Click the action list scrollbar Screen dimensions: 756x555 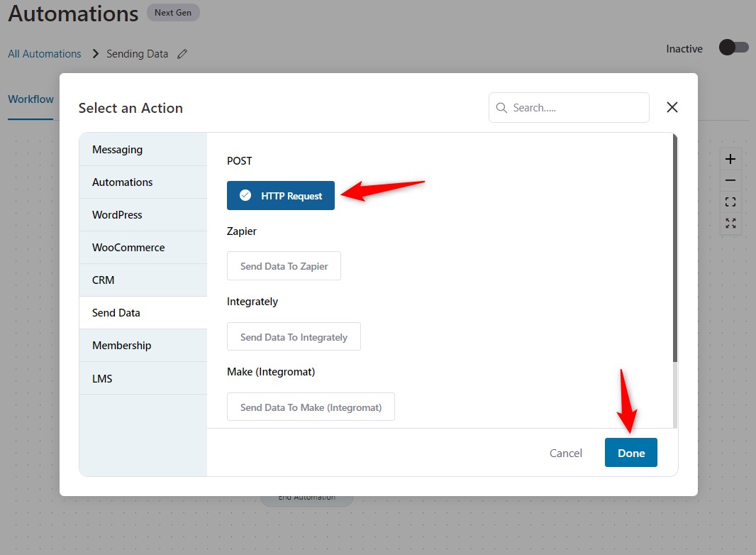point(674,248)
